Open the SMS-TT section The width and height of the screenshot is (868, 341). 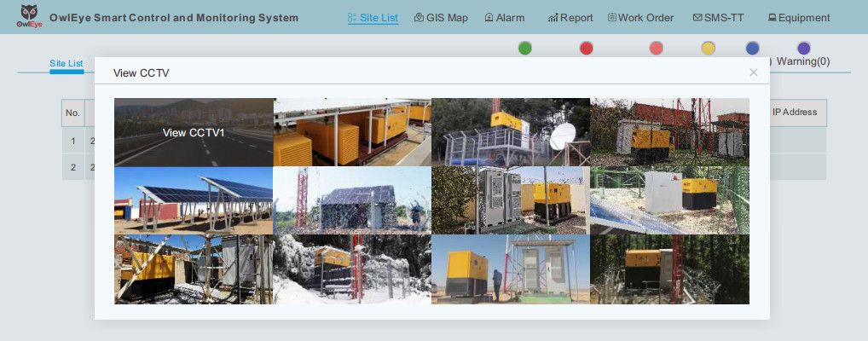[x=718, y=18]
